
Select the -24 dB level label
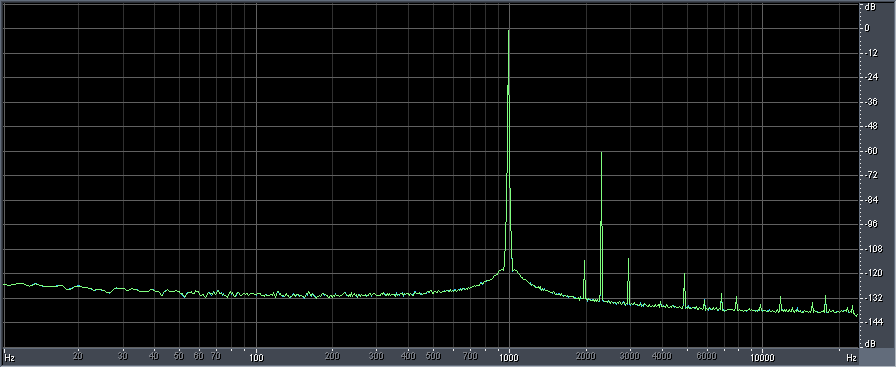point(870,77)
